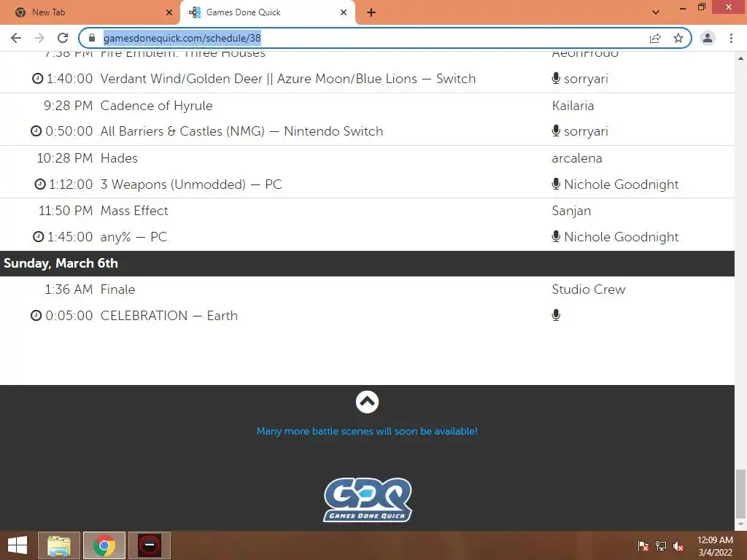Click the Chrome taskbar icon
Screen dimensions: 747x560
pos(104,545)
